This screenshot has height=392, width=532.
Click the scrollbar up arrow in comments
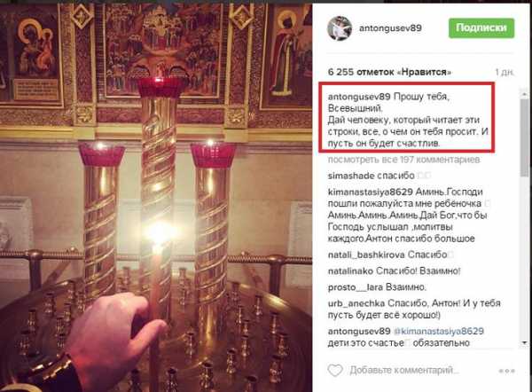525,94
